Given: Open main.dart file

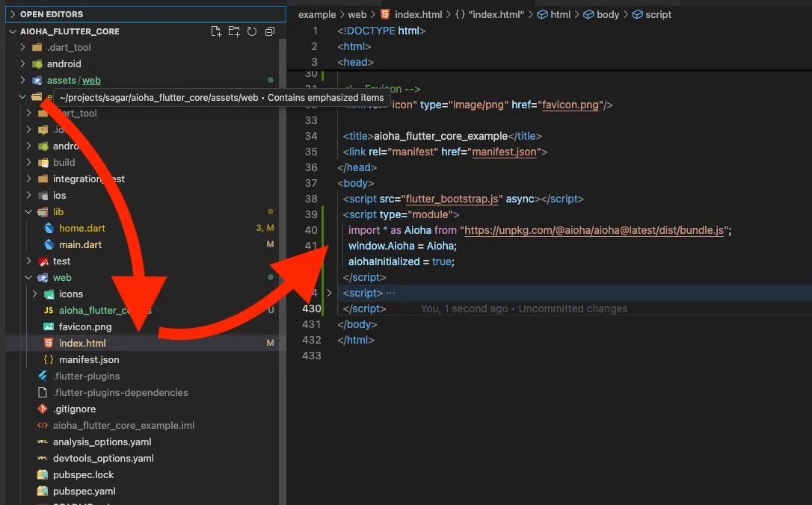Looking at the screenshot, I should (80, 245).
